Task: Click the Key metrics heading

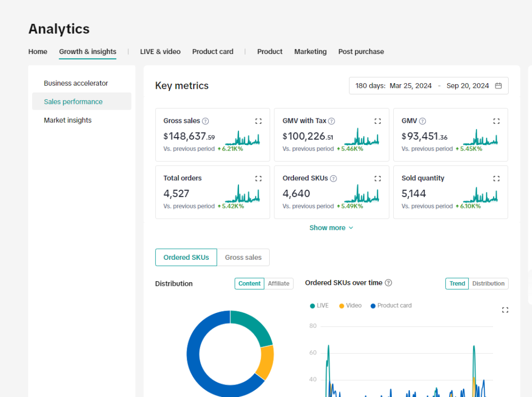Action: pos(182,86)
